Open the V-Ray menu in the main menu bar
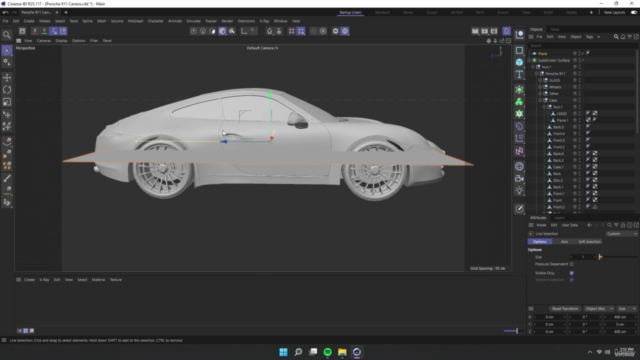 [264, 21]
